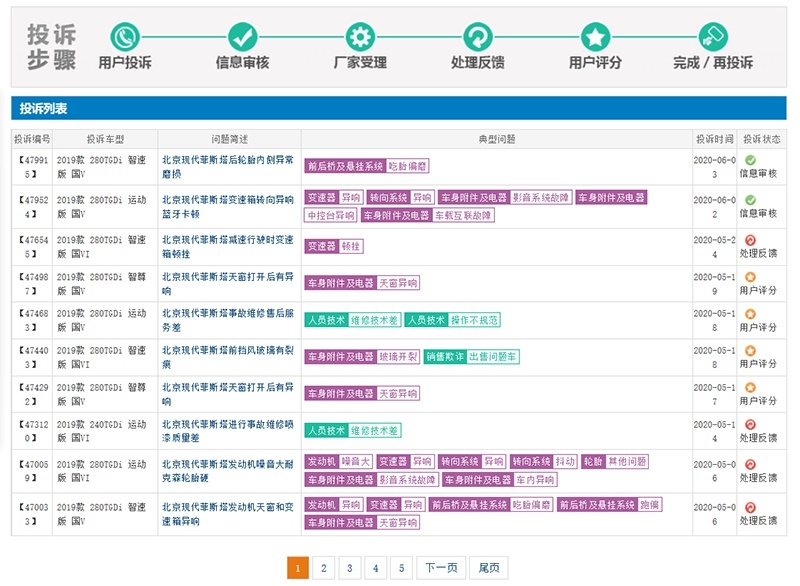The width and height of the screenshot is (800, 586).
Task: Click tag 人员技术 操作不规范
Action: tap(453, 320)
